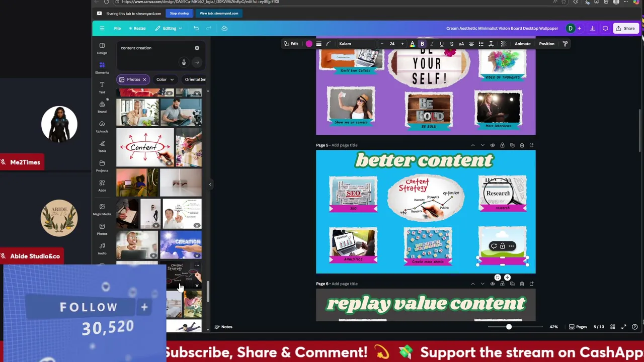Hide Page 5 with eye icon
The width and height of the screenshot is (644, 362).
[493, 145]
